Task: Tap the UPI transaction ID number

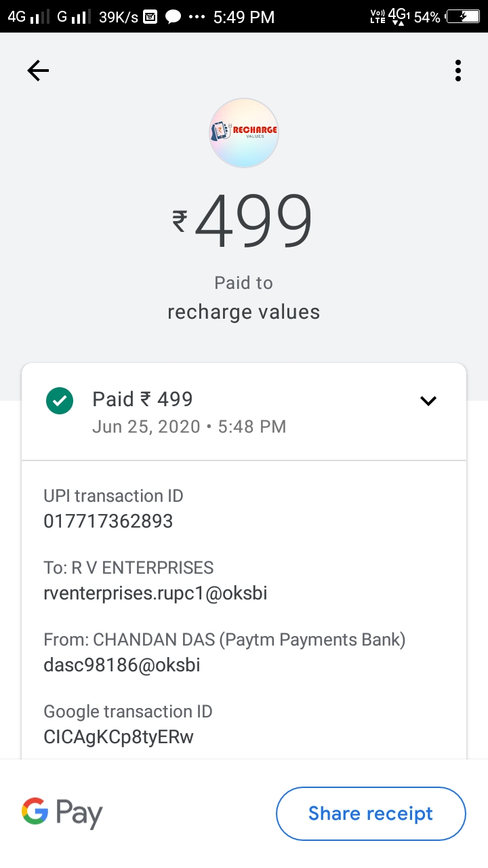Action: click(x=108, y=521)
